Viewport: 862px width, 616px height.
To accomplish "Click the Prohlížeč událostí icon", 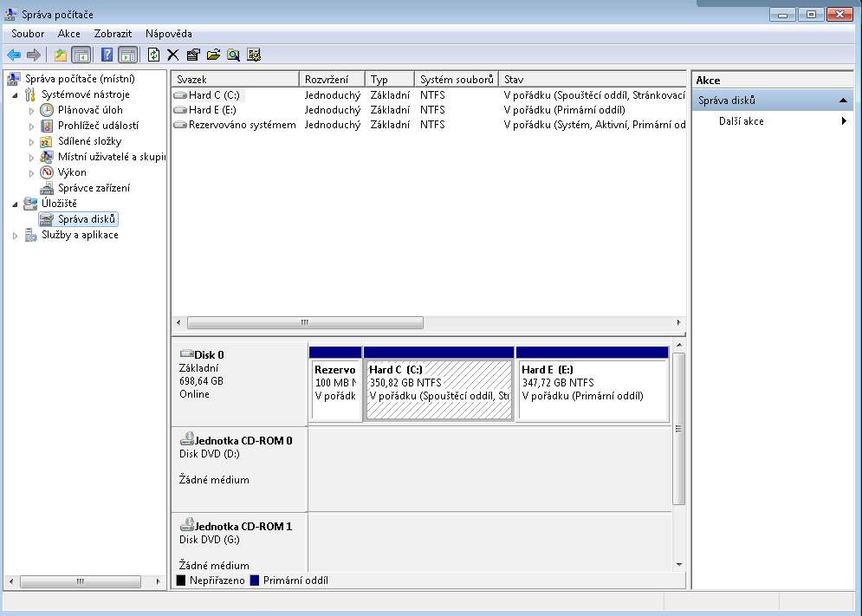I will pyautogui.click(x=47, y=126).
